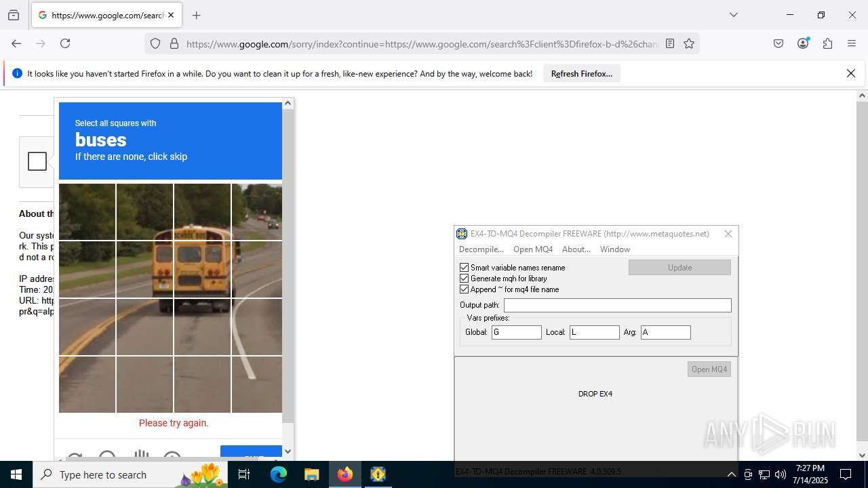Select the captcha tile with bus roof
This screenshot has width=868, height=488.
pos(202,211)
